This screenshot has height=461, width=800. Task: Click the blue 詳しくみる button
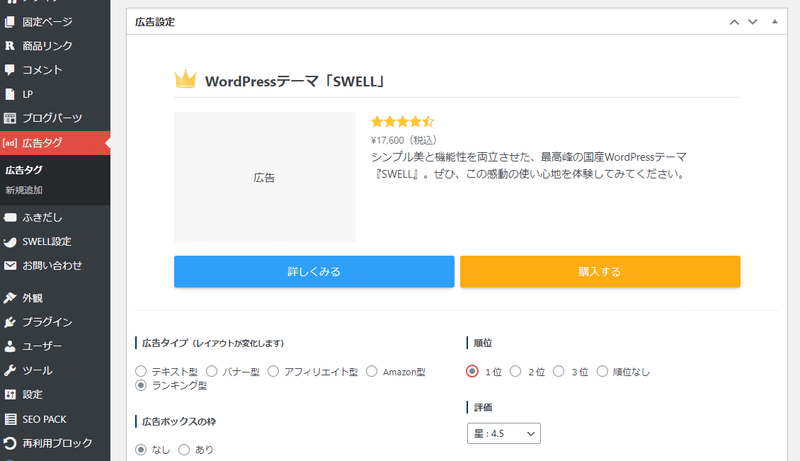point(314,272)
